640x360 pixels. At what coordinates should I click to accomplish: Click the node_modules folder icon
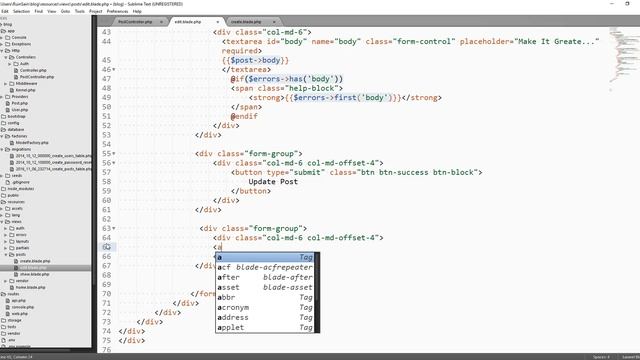point(4,189)
